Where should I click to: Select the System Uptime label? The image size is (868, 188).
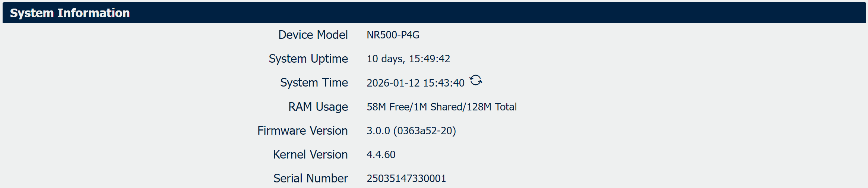308,59
